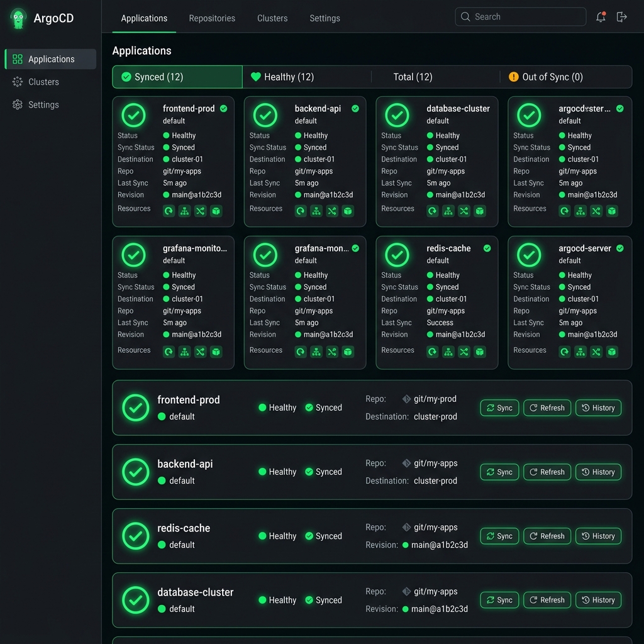The image size is (644, 644).
Task: Click the shuffle resource icon on redis-cache card
Action: pos(464,352)
